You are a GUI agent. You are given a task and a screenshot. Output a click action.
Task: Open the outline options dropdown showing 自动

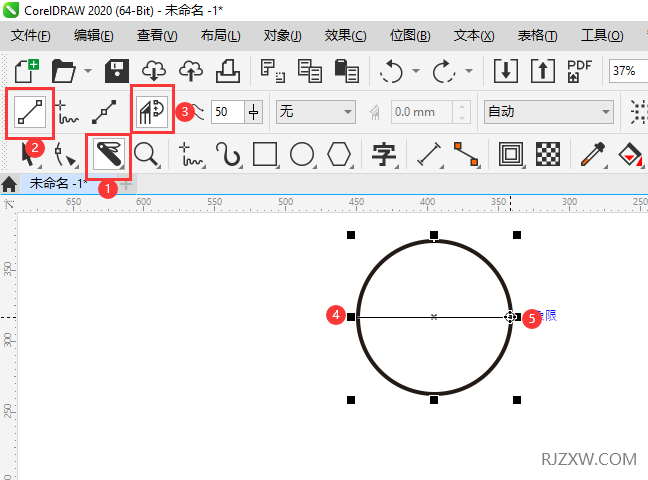(548, 112)
